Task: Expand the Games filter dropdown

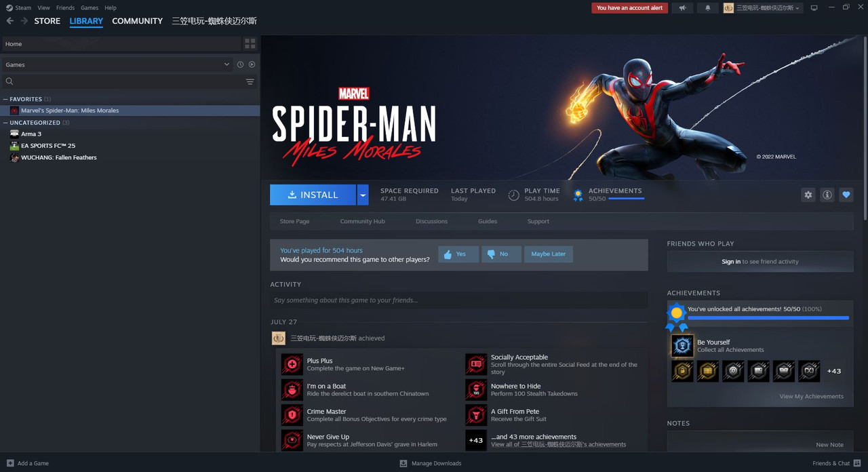Action: 226,64
